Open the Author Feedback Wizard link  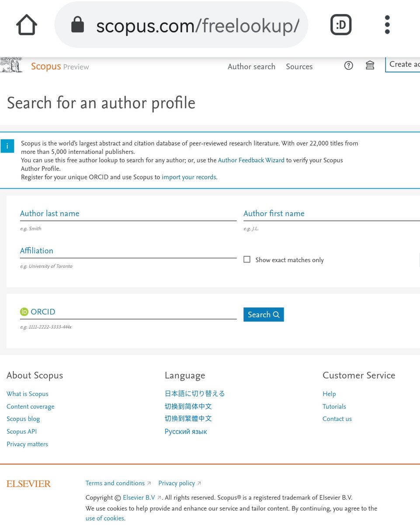251,160
